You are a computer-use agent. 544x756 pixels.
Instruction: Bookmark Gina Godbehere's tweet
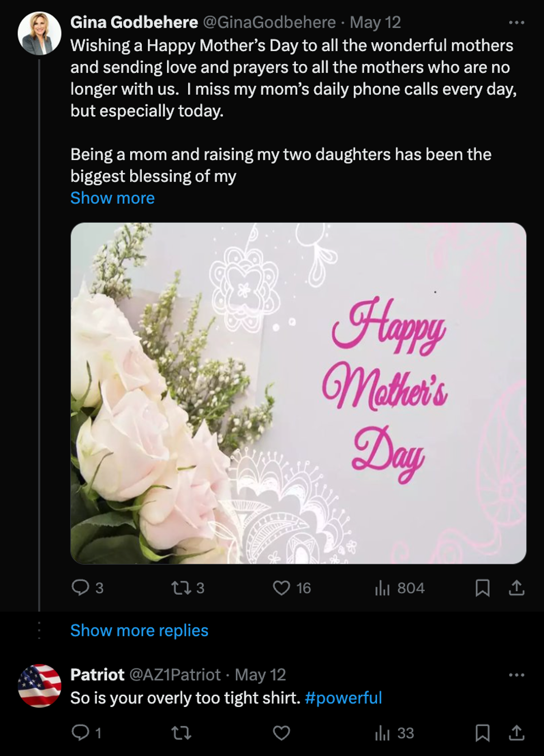[482, 588]
